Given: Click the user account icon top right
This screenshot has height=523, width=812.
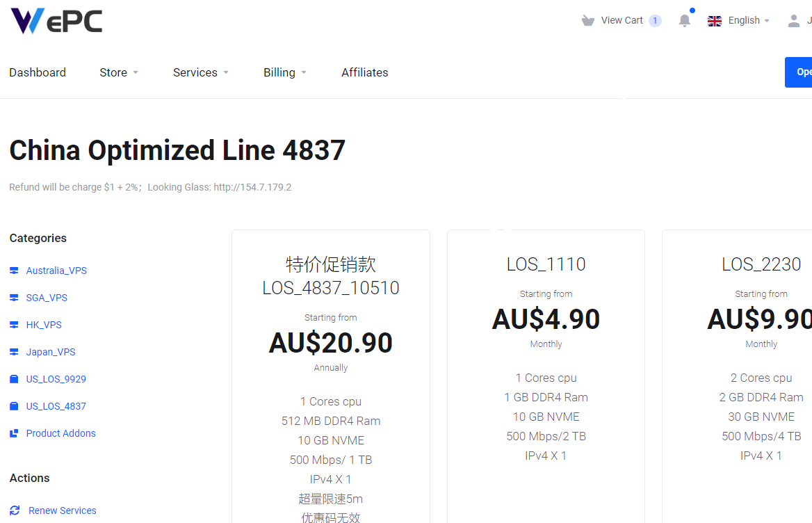Looking at the screenshot, I should tap(794, 20).
